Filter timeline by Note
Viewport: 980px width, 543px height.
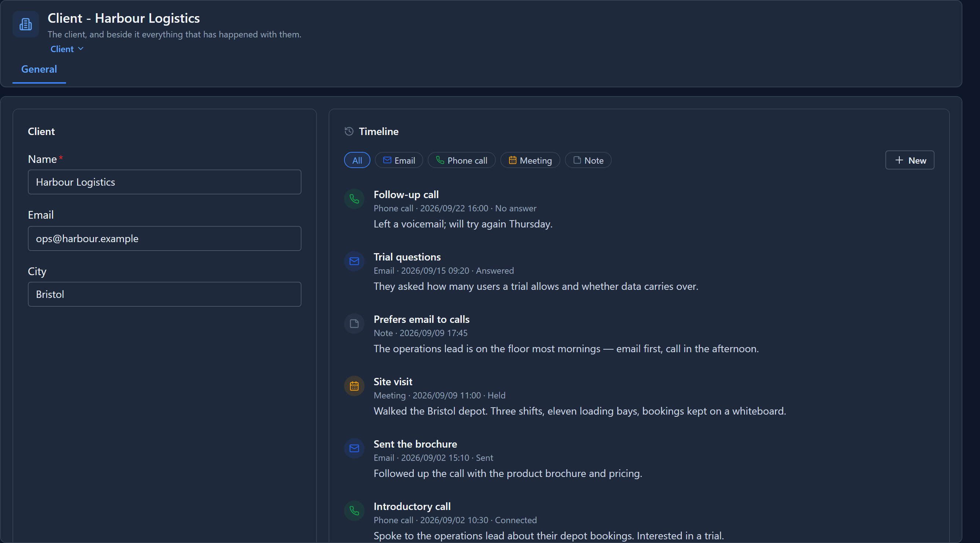click(588, 160)
